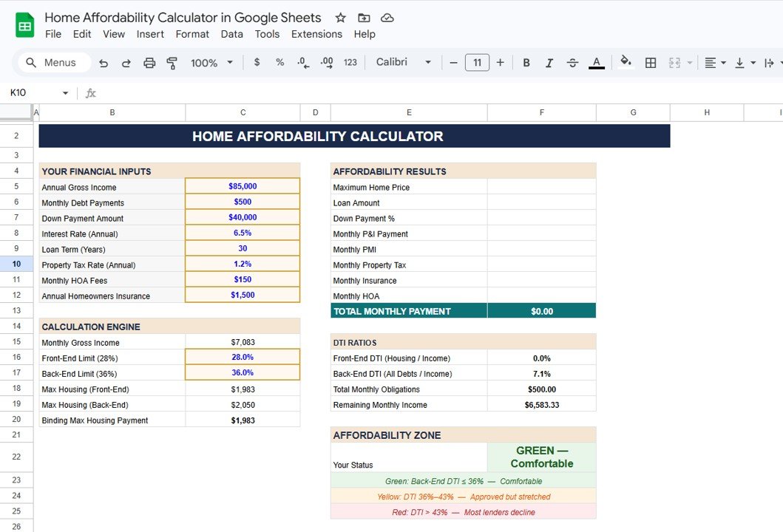Screen dimensions: 783x532
Task: Increase font size with plus button
Action: tap(500, 63)
